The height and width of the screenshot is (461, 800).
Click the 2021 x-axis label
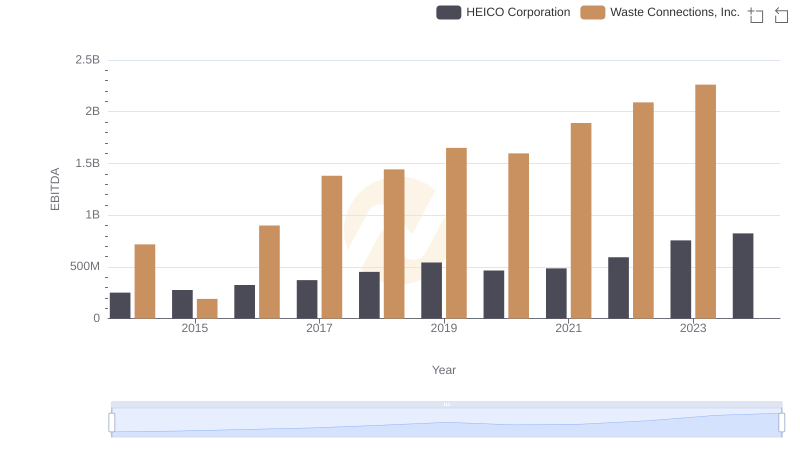pos(568,328)
